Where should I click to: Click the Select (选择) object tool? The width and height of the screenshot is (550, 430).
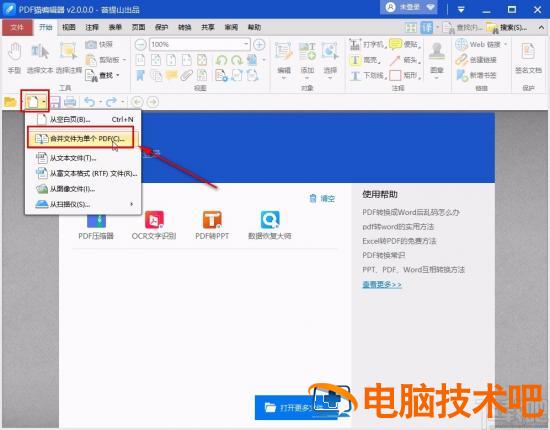point(330,60)
